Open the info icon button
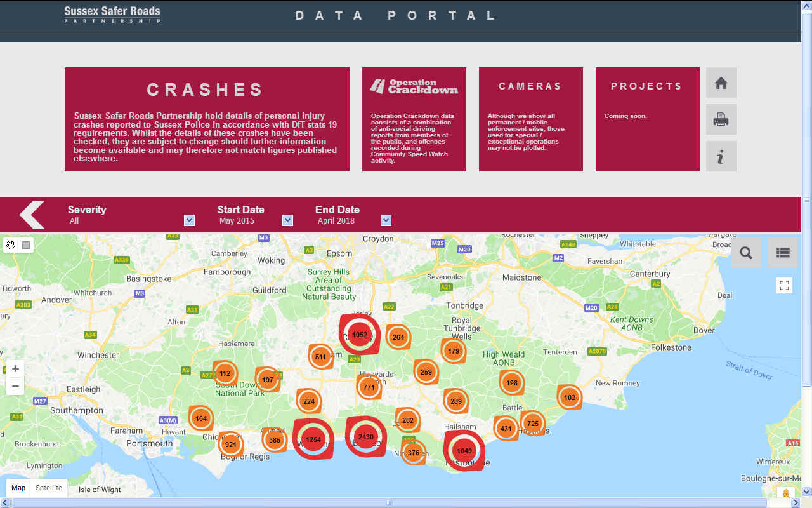Viewport: 812px width, 508px height. [721, 156]
